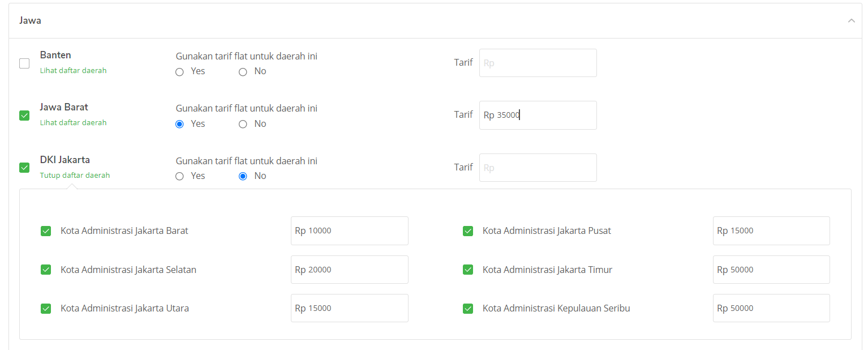Image resolution: width=868 pixels, height=350 pixels.
Task: Click the Jawa Barat Tarif field
Action: coord(538,115)
